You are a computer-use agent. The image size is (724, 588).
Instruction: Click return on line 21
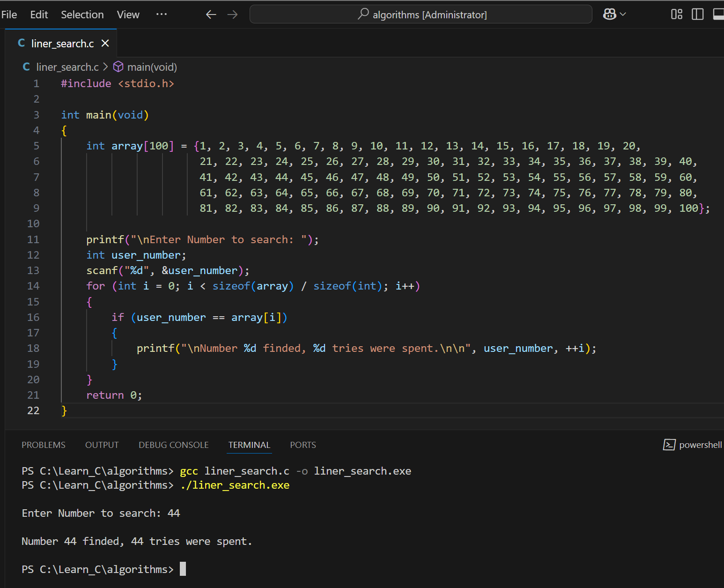click(105, 395)
